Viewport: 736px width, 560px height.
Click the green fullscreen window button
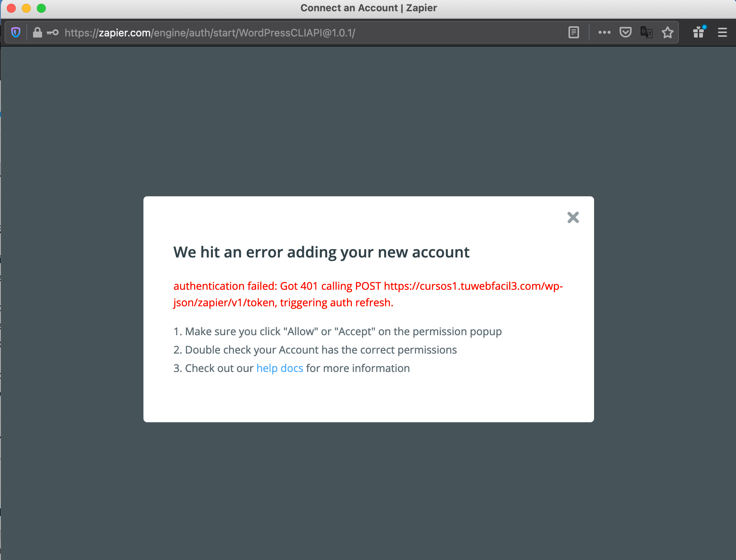click(x=41, y=8)
